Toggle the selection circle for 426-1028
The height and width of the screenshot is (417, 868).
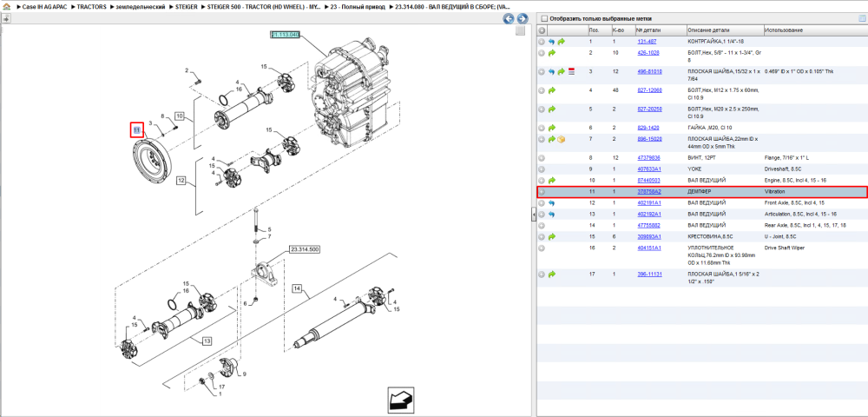pos(542,53)
